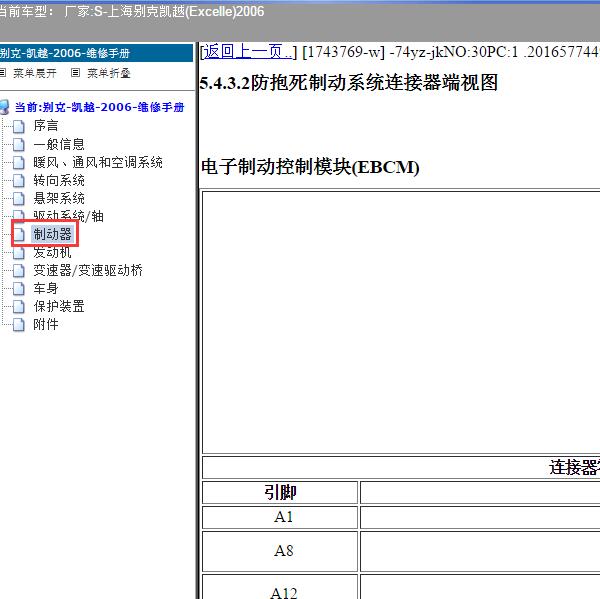Open the 车身 chapter
The image size is (600, 599).
point(46,288)
